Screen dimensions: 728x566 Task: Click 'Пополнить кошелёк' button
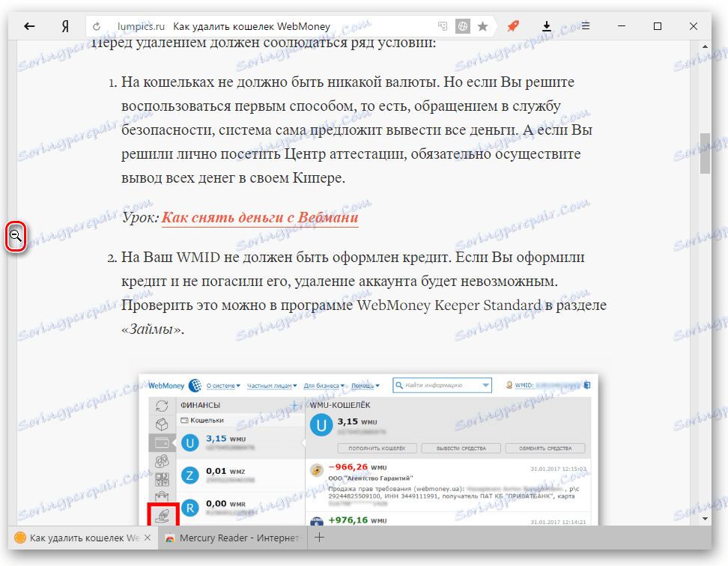point(377,448)
